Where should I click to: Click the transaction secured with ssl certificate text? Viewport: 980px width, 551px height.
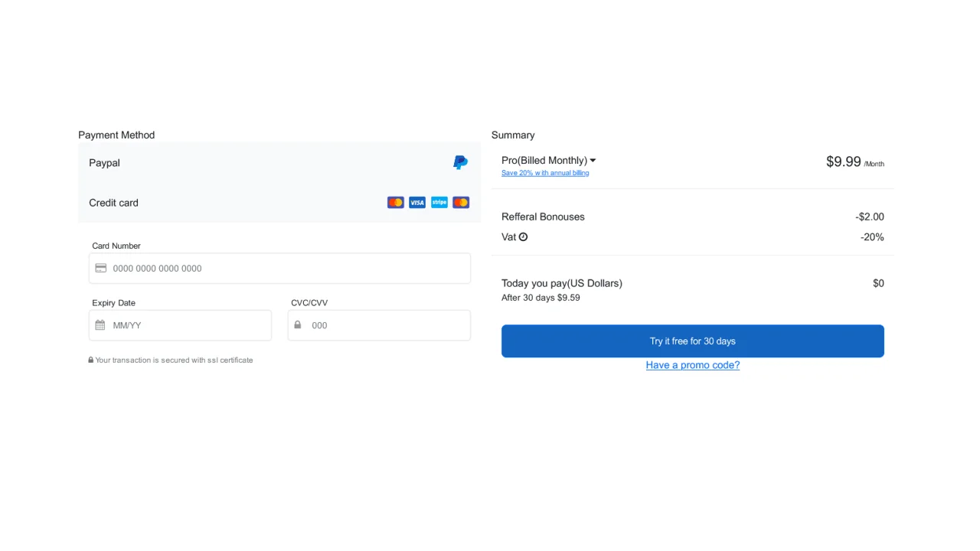[x=174, y=360]
